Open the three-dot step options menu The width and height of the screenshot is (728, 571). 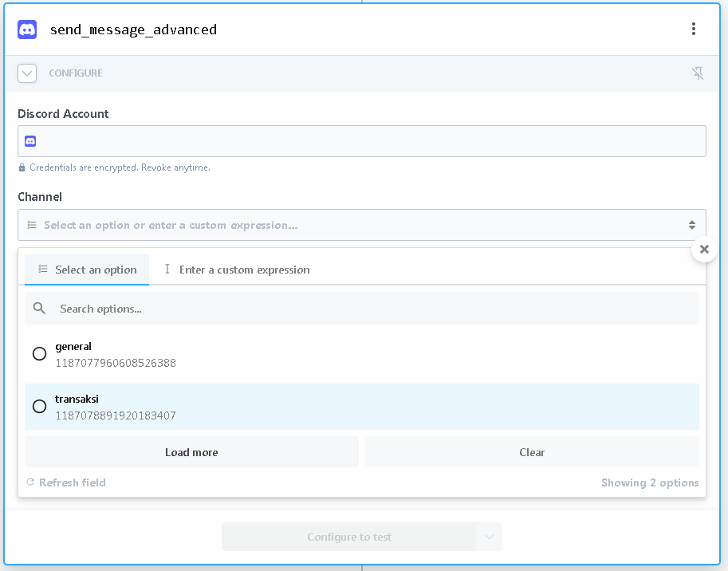click(x=694, y=29)
